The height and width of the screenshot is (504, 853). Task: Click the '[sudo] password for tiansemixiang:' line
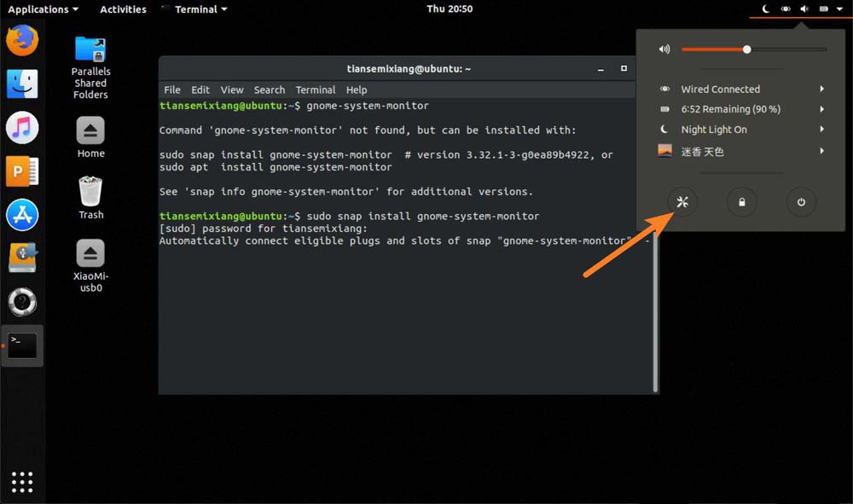tap(264, 229)
